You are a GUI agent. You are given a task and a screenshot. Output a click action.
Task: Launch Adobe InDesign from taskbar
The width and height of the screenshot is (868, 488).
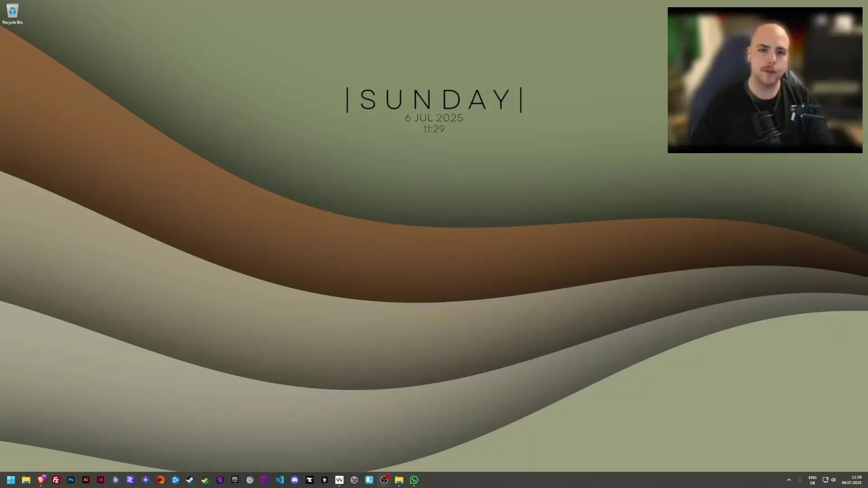pos(101,480)
